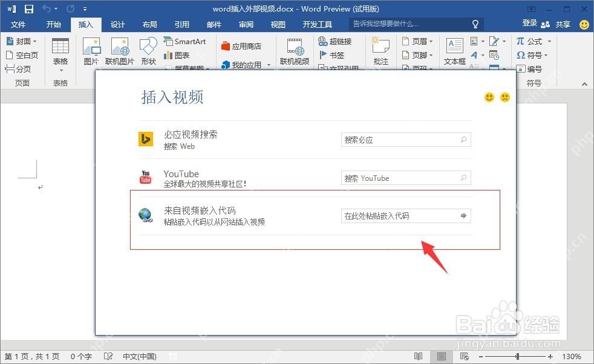
Task: Insert a Chart (图表)
Action: click(177, 55)
